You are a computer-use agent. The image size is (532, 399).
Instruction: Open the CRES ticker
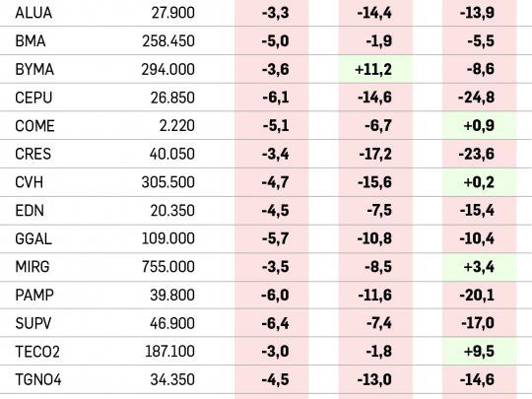click(33, 154)
